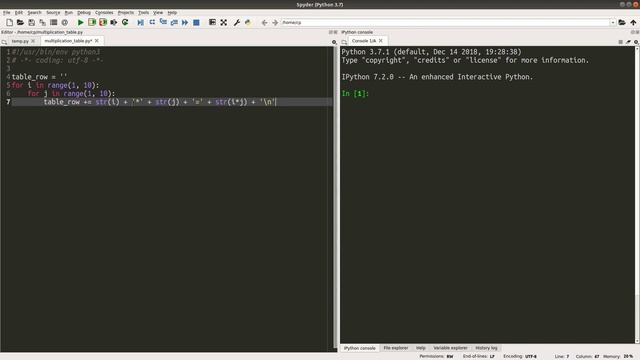Browse console tabs icon
Screen dimensions: 640x360
tap(344, 42)
